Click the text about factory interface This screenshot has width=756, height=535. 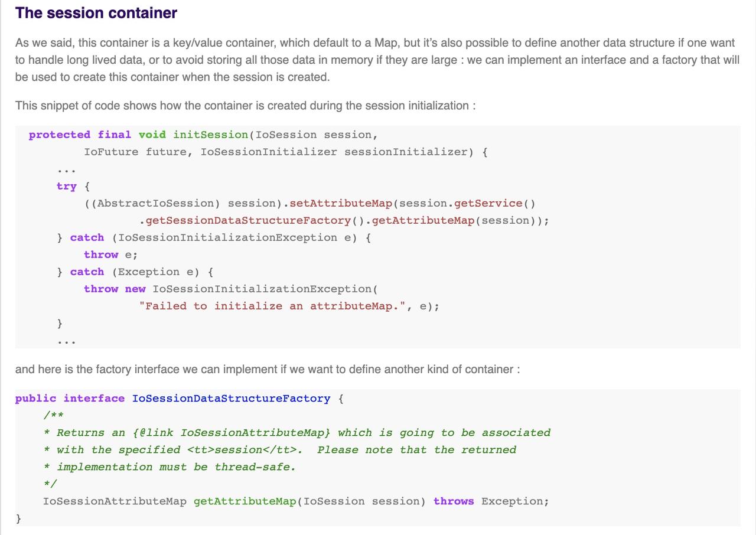[x=268, y=369]
